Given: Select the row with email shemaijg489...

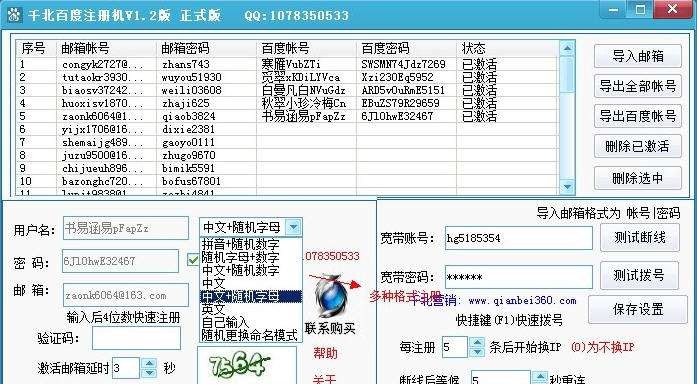Looking at the screenshot, I should click(287, 142).
